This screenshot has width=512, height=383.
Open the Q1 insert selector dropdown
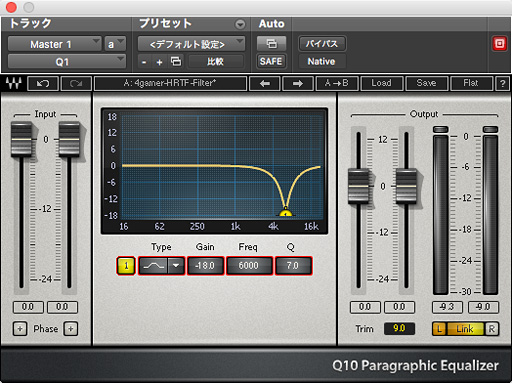click(x=67, y=62)
